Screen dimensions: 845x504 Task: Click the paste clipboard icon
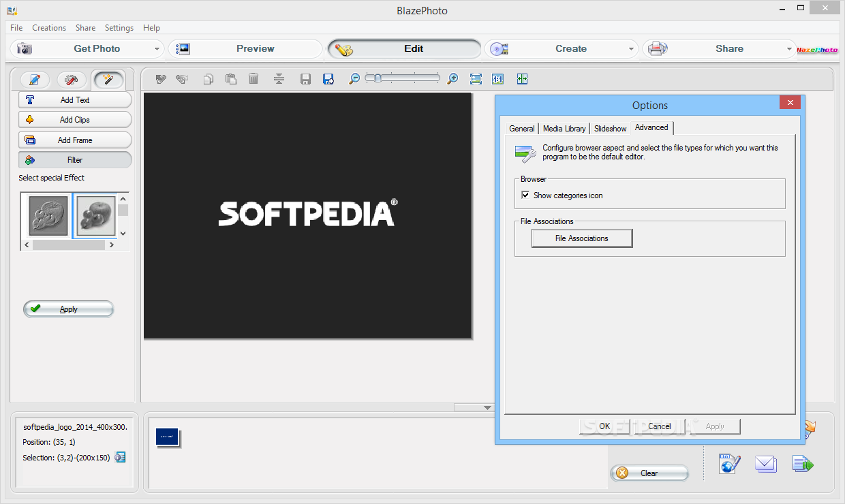pyautogui.click(x=231, y=79)
